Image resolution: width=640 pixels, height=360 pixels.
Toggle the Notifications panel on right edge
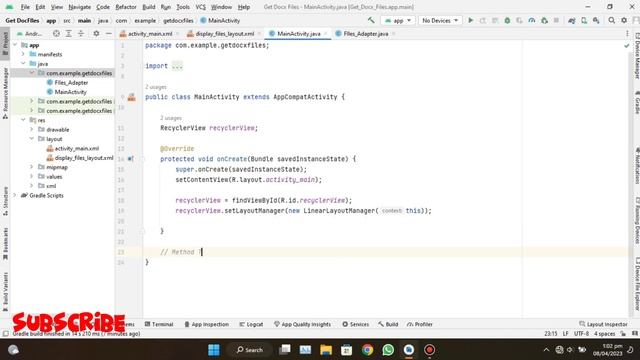coord(636,166)
